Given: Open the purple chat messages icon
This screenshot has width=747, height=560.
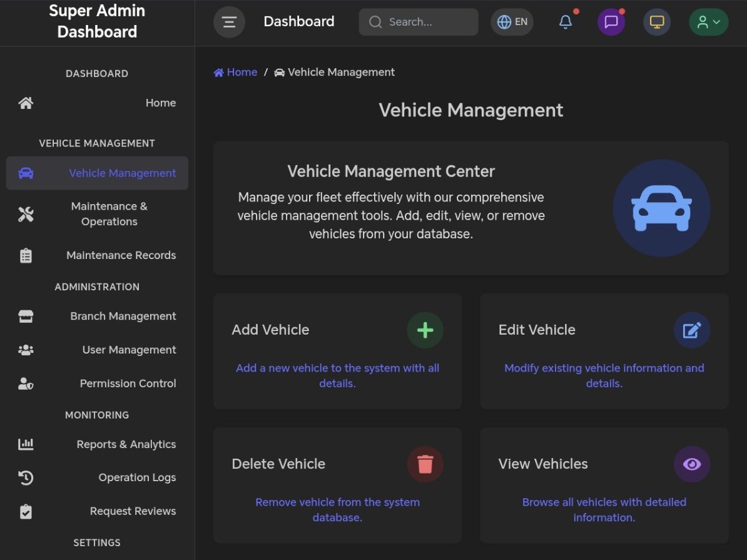Looking at the screenshot, I should (611, 22).
